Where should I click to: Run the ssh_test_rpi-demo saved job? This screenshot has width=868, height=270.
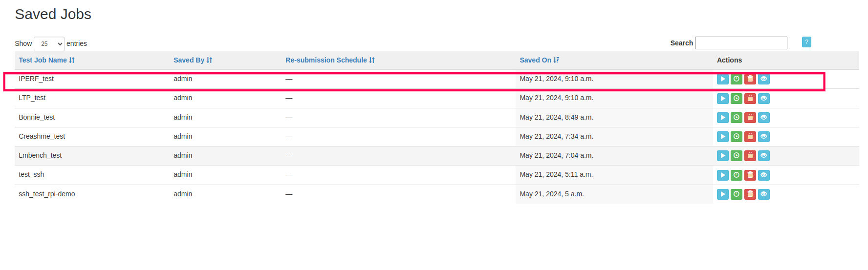coord(722,194)
